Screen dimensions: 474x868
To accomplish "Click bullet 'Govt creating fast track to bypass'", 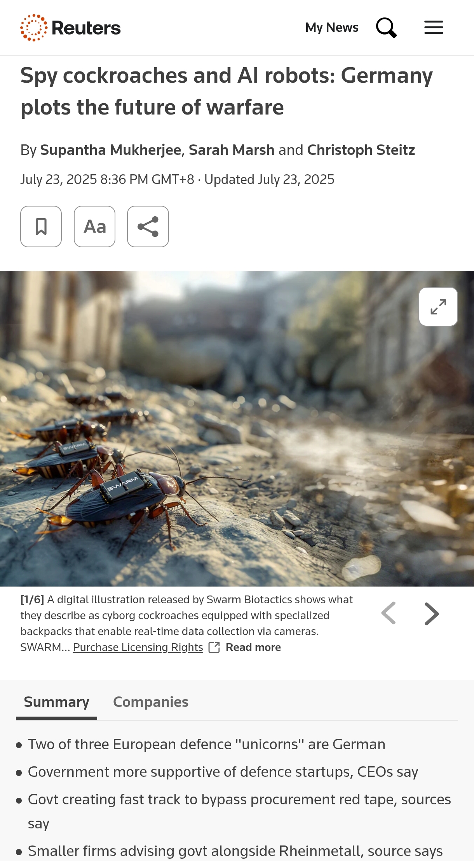I will (x=239, y=811).
